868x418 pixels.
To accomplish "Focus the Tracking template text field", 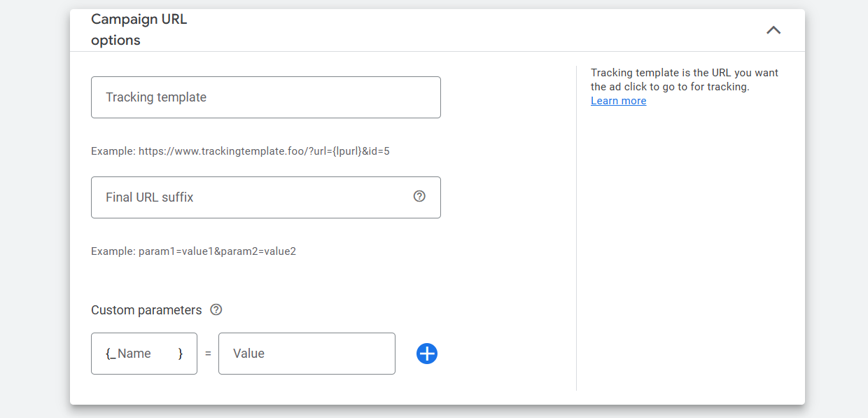I will click(x=266, y=97).
